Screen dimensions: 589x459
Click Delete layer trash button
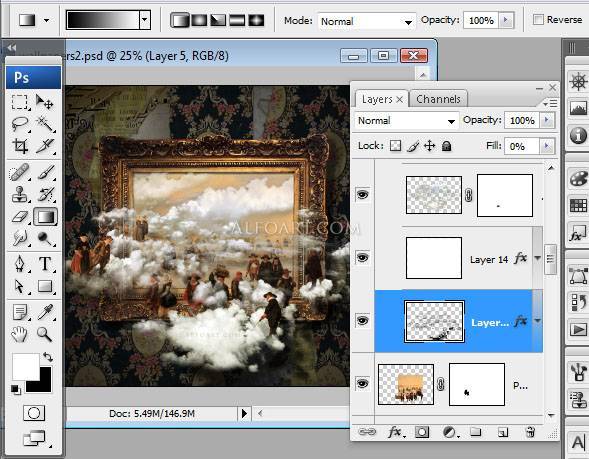click(x=530, y=432)
